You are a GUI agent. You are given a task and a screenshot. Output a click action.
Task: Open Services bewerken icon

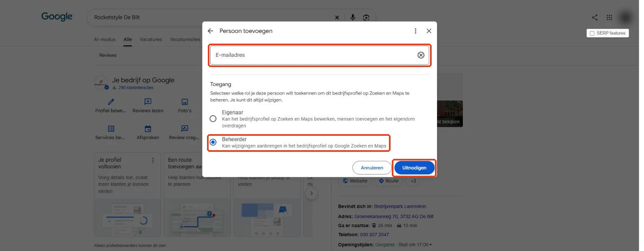(x=111, y=129)
